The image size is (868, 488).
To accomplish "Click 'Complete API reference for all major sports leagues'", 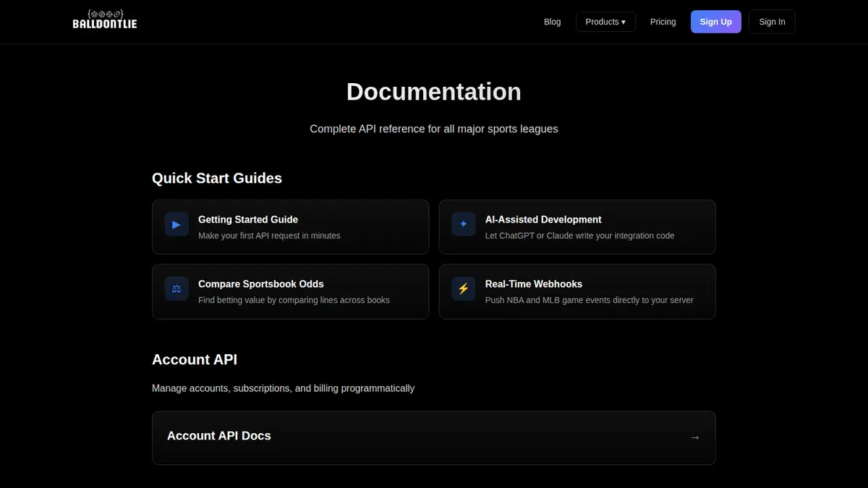I will pyautogui.click(x=434, y=129).
